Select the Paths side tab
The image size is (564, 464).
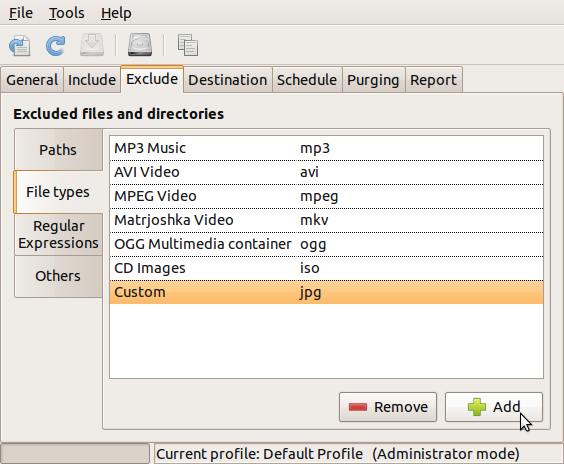tap(58, 150)
